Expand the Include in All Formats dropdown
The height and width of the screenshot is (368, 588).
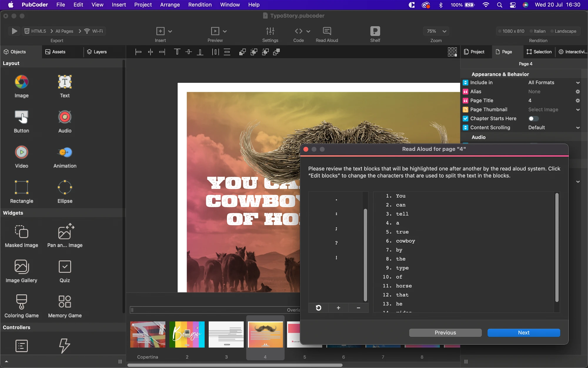coord(554,83)
